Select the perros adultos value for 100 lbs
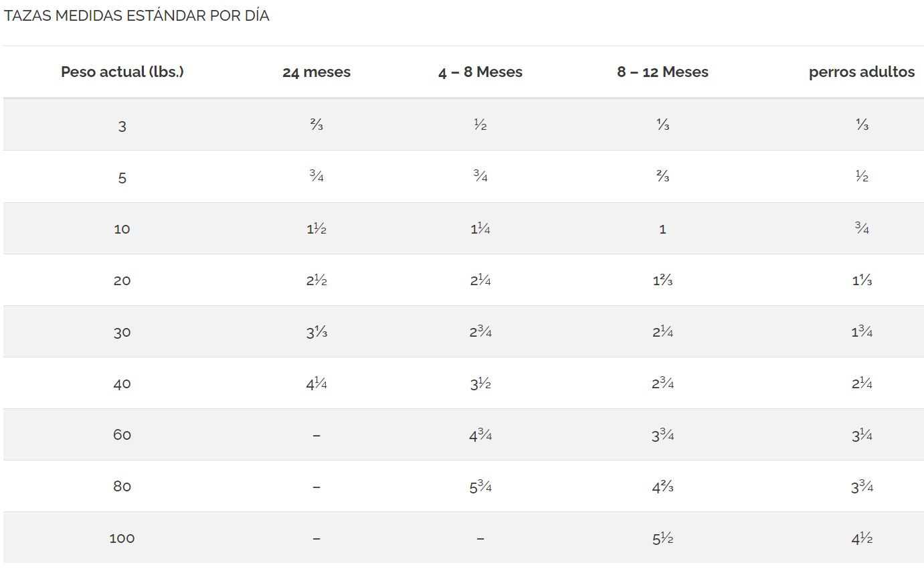The image size is (924, 571). (x=861, y=538)
